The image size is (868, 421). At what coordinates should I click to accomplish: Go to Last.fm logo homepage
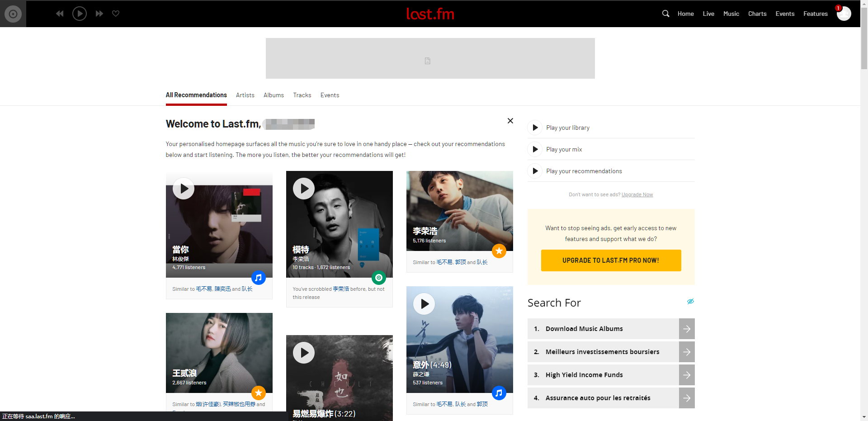(430, 14)
